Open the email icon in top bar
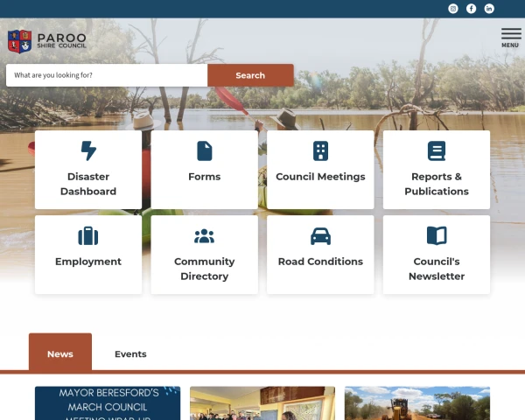Screen dimensions: 525x420 click(453, 9)
